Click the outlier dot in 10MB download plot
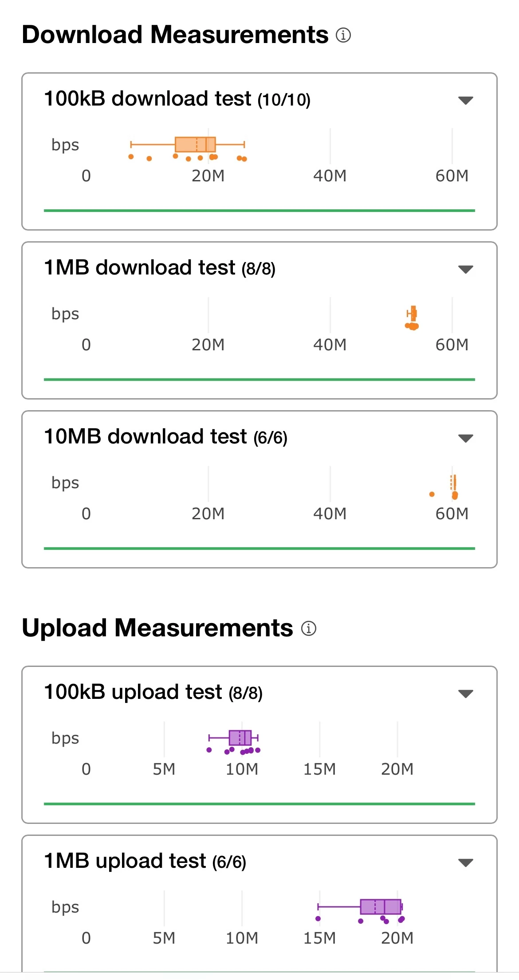519x980 pixels. [x=432, y=494]
